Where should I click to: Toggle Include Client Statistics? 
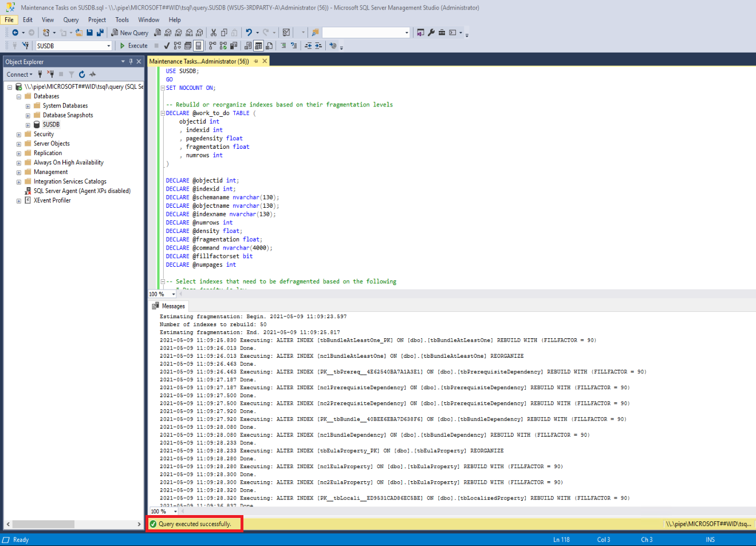coord(234,45)
